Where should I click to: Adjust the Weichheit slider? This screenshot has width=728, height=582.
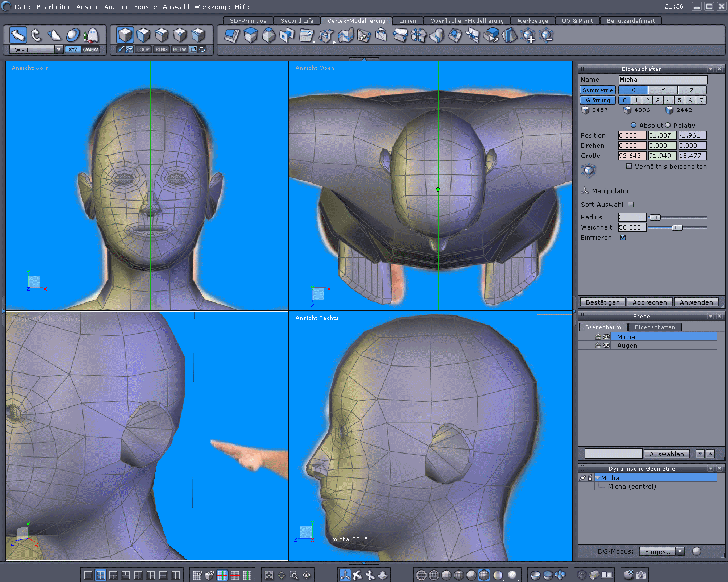click(677, 227)
